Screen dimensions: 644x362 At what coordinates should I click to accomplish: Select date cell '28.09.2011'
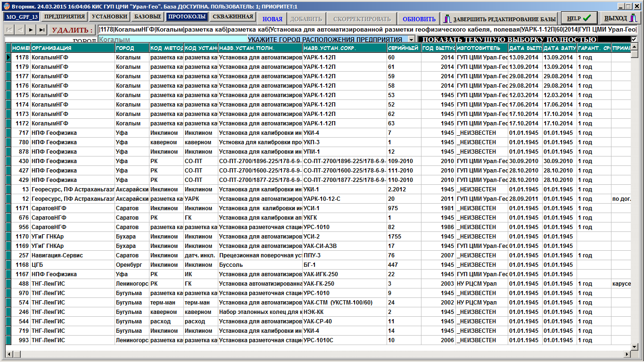coord(525,198)
